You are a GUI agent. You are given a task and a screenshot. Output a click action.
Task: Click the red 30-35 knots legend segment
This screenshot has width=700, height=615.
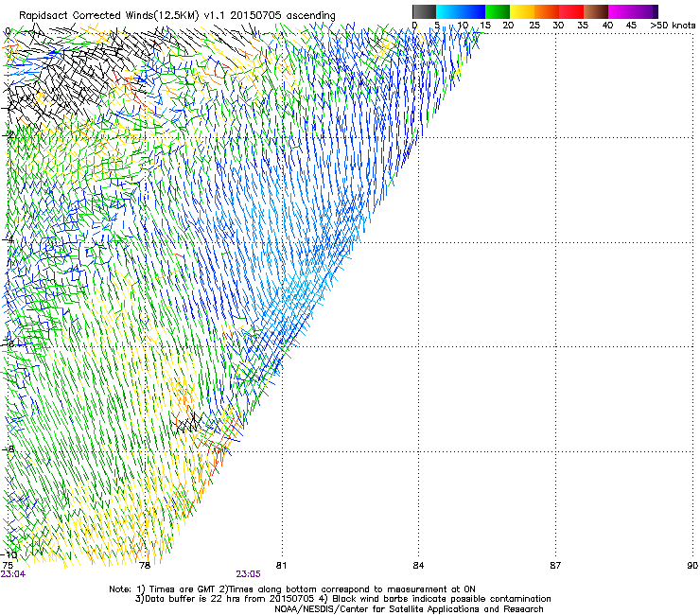(571, 11)
